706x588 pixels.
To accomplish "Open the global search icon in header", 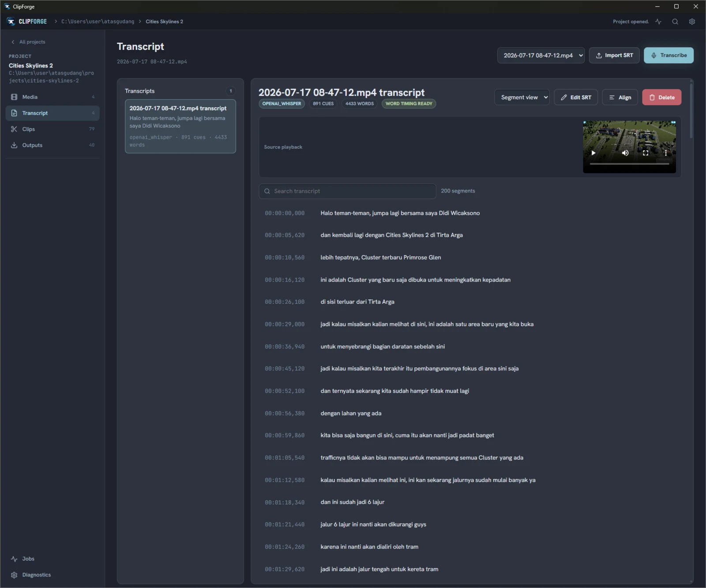I will [675, 22].
